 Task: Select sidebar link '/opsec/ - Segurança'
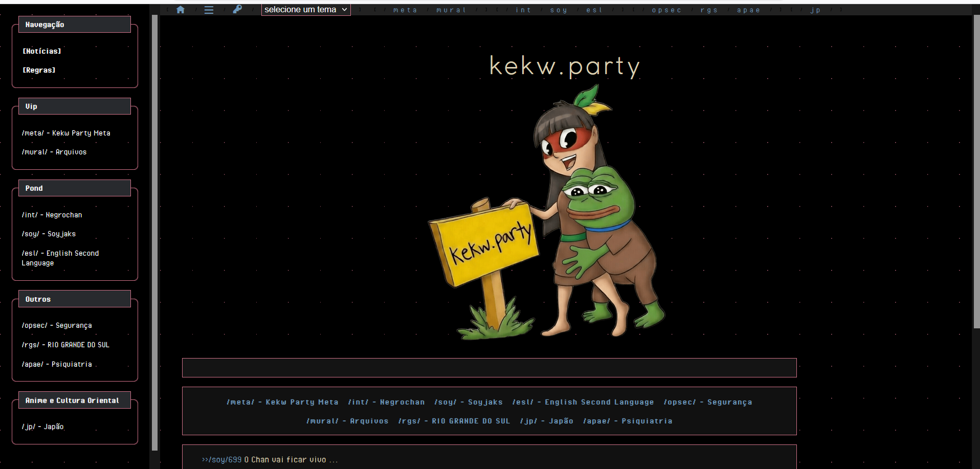coord(57,325)
